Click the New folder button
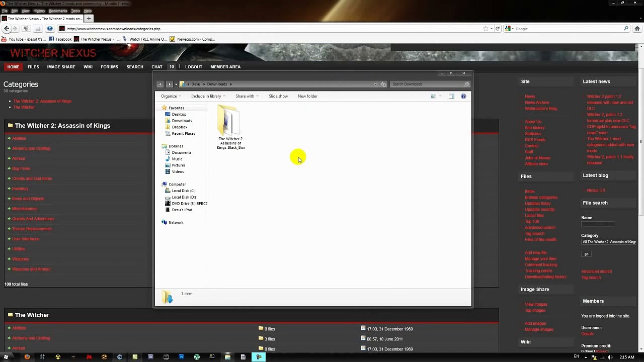This screenshot has width=644, height=362. (307, 96)
